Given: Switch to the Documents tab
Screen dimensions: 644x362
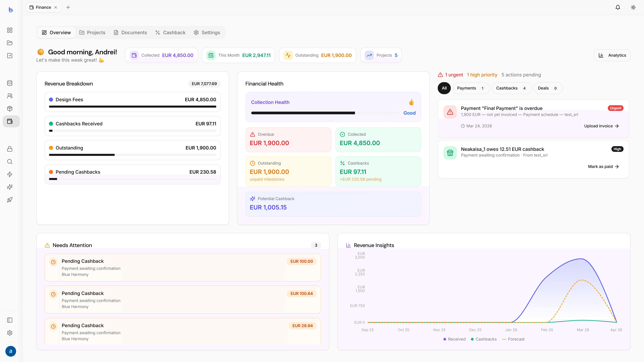Looking at the screenshot, I should tap(130, 33).
